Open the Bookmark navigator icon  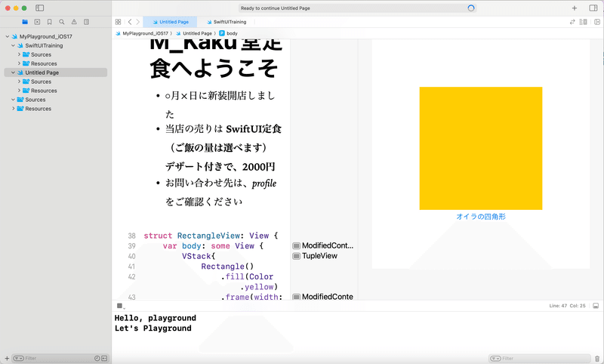pos(50,22)
